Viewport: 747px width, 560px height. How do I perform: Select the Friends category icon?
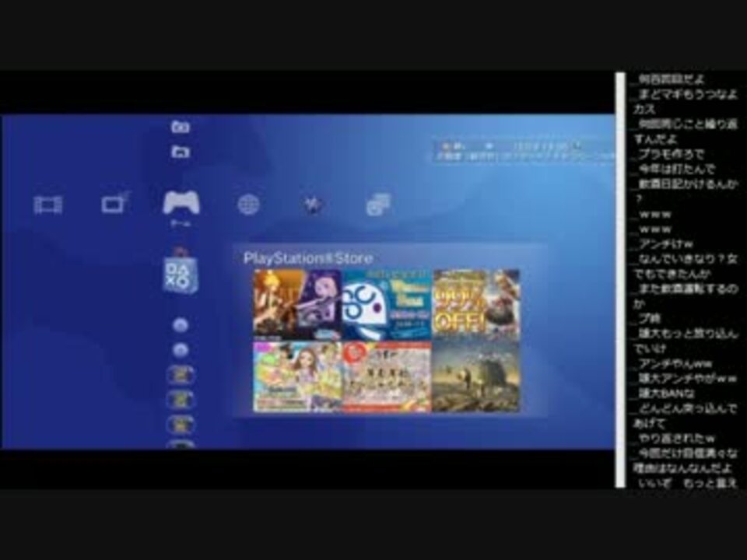click(378, 205)
